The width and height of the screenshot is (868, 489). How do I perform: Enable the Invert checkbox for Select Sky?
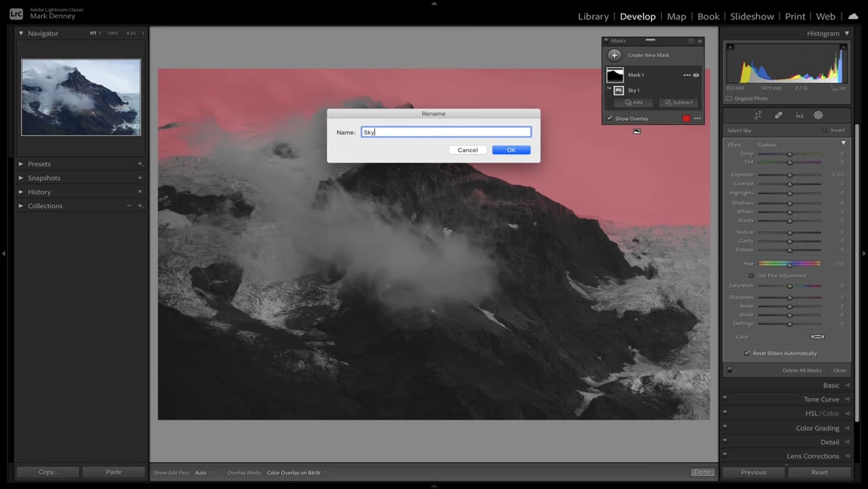pos(824,130)
